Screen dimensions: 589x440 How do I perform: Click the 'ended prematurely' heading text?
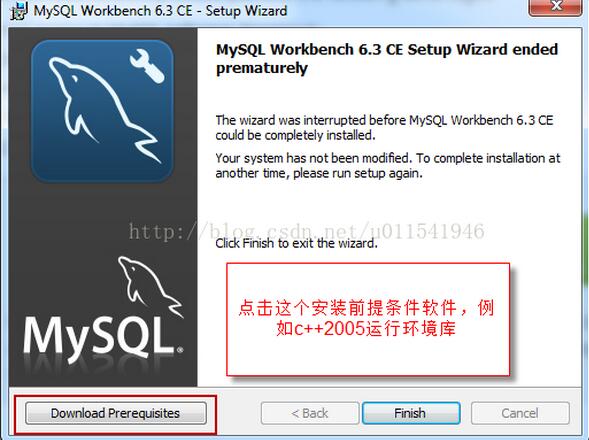387,59
